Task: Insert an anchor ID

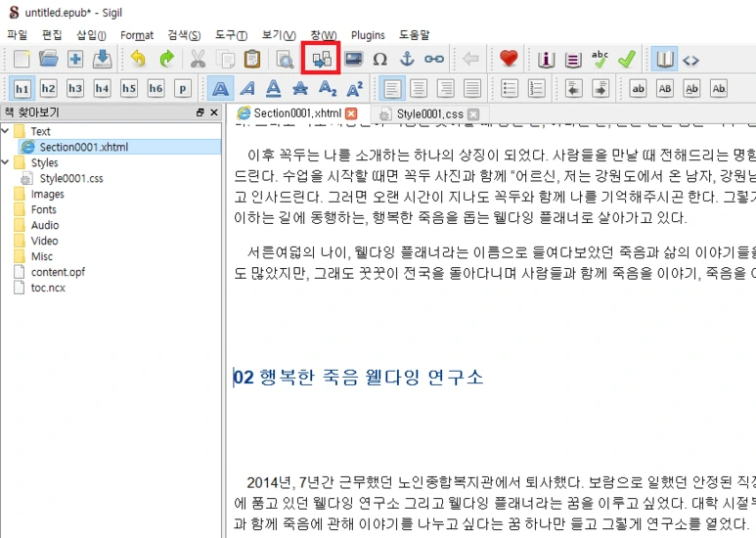Action: [x=408, y=59]
